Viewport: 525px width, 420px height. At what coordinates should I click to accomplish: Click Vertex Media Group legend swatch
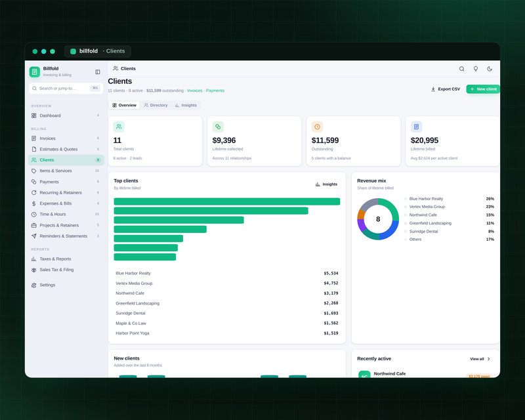coord(406,207)
